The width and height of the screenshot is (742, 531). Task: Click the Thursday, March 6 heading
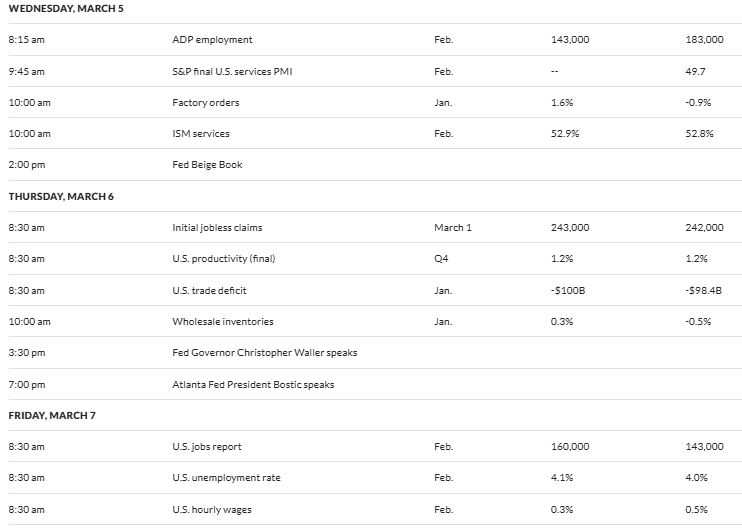click(61, 196)
